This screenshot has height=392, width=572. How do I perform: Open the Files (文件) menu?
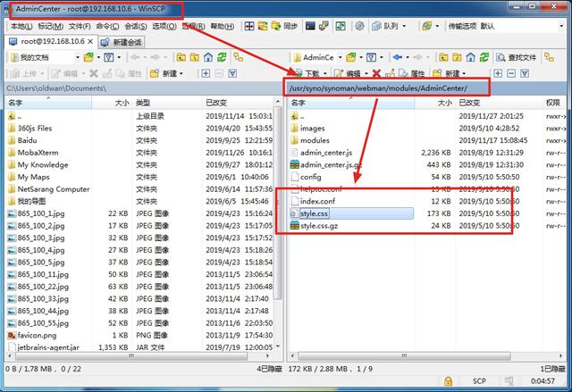coord(80,26)
